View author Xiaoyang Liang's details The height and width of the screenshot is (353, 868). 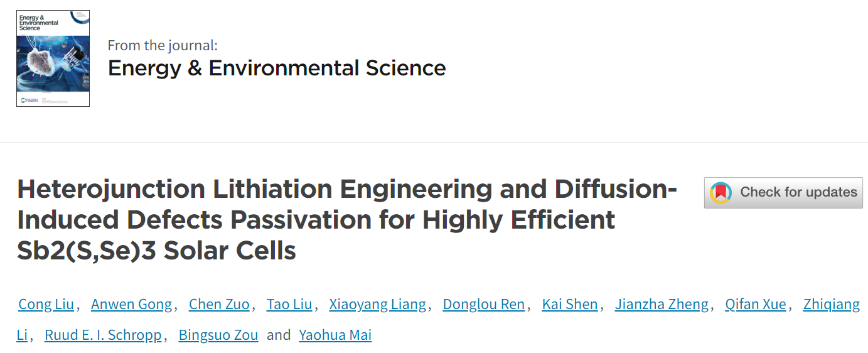[x=377, y=305]
